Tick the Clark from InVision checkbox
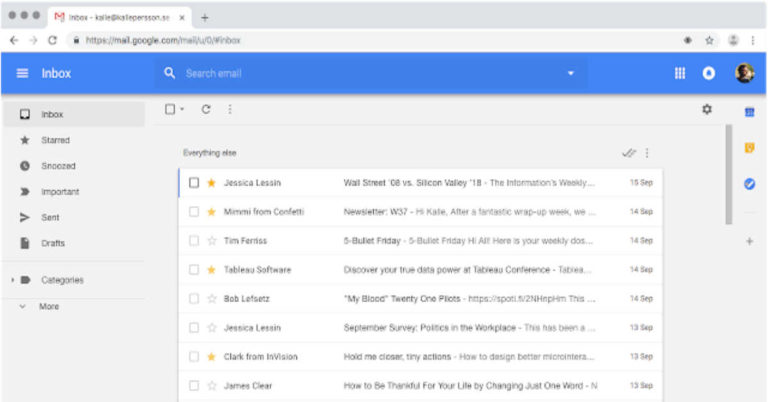 194,356
